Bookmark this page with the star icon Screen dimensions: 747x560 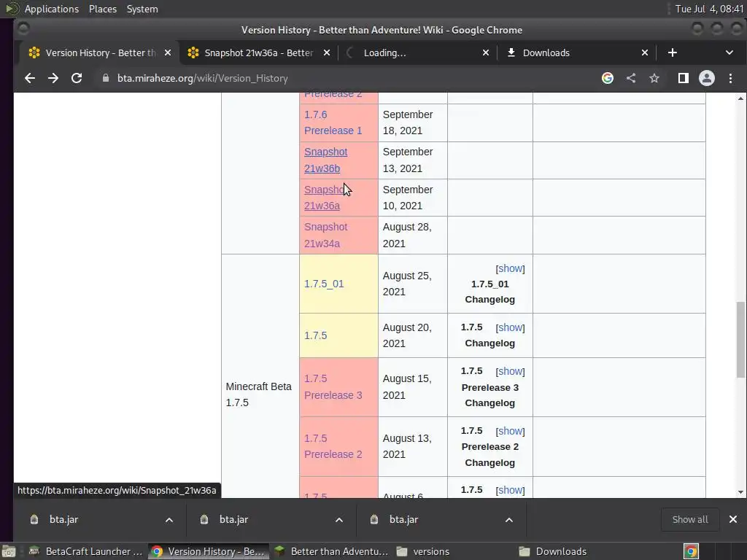[x=654, y=78]
